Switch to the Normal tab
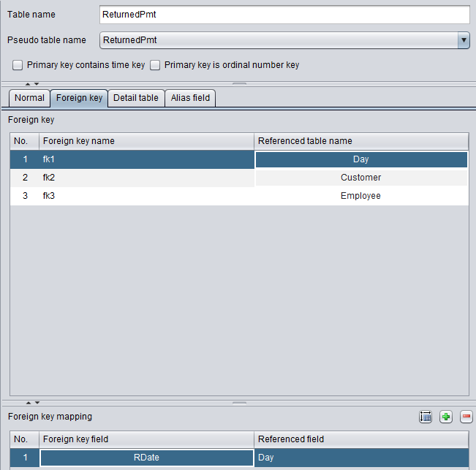Screen dimensions: 476x470 (29, 98)
